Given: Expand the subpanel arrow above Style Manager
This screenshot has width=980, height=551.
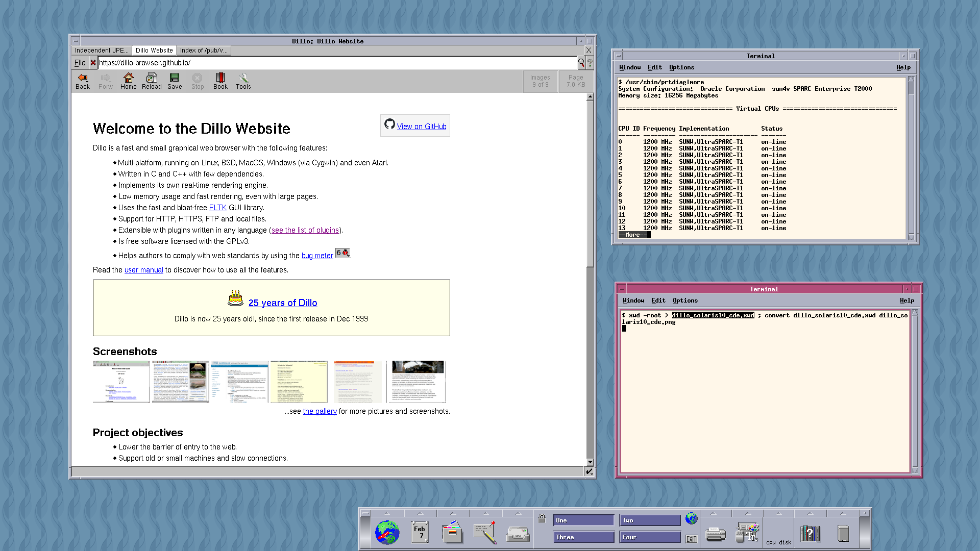Looking at the screenshot, I should click(748, 513).
